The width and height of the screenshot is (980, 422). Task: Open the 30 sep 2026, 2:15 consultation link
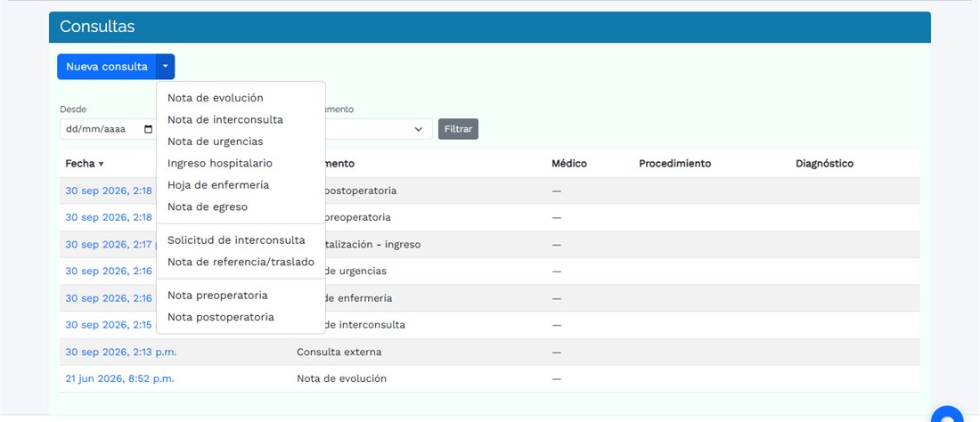click(110, 325)
